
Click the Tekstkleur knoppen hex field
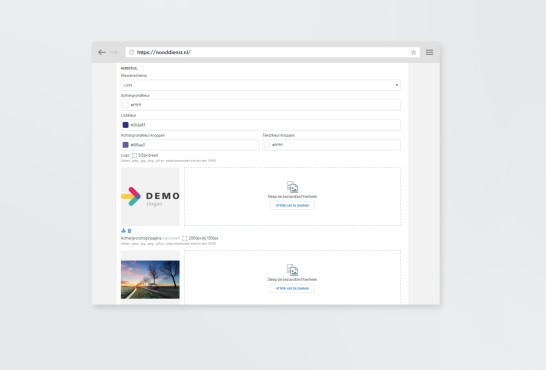[x=332, y=145]
